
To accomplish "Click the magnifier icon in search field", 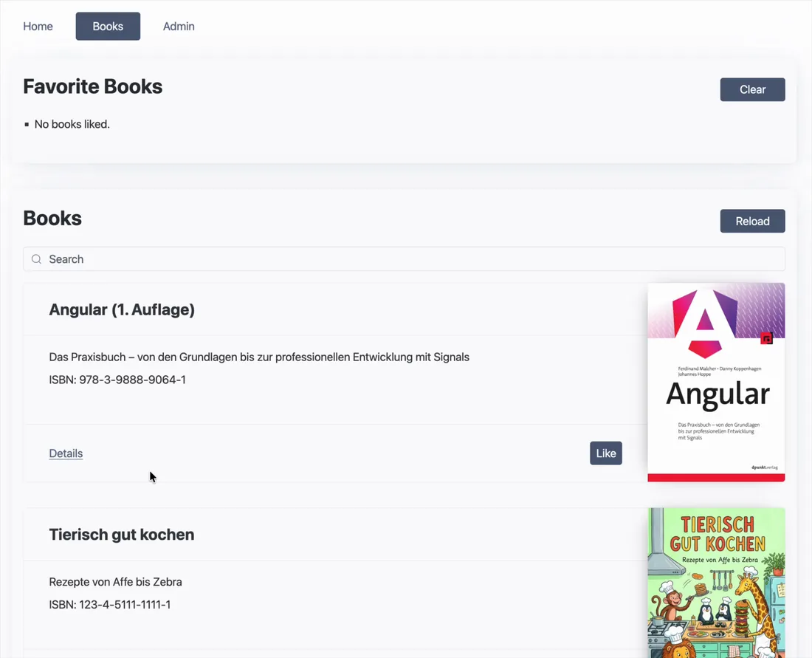I will (36, 259).
